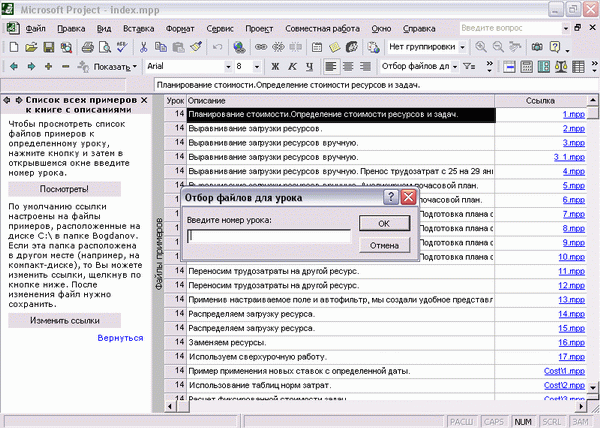600x428 pixels.
Task: Show subtasks with the plus icon
Action: coord(48,67)
